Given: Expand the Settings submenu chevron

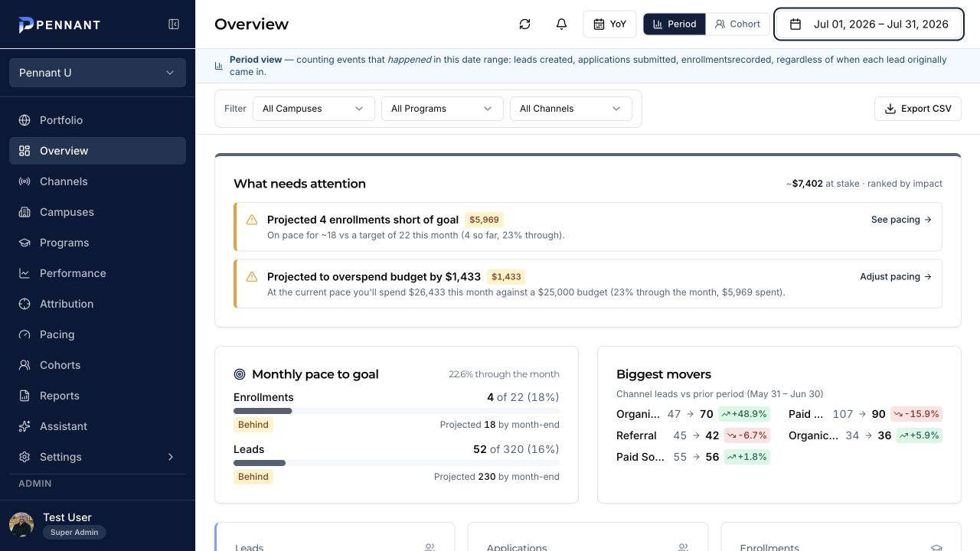Looking at the screenshot, I should pyautogui.click(x=171, y=457).
